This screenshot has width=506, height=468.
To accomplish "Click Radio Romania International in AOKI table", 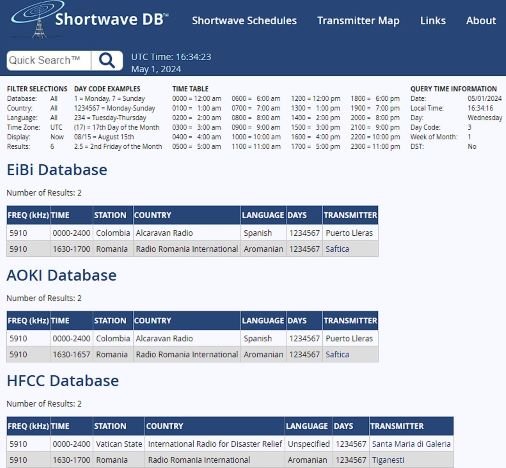I will pos(187,354).
